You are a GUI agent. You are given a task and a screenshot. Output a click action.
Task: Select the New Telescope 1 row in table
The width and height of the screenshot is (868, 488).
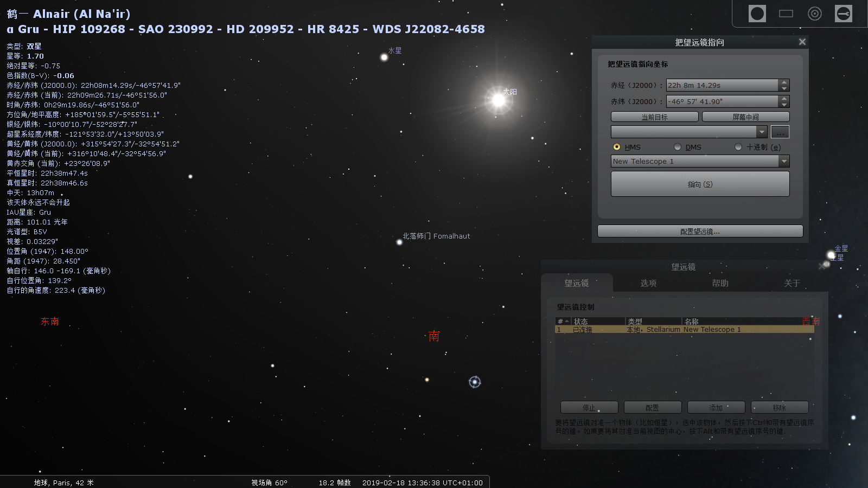tap(685, 329)
